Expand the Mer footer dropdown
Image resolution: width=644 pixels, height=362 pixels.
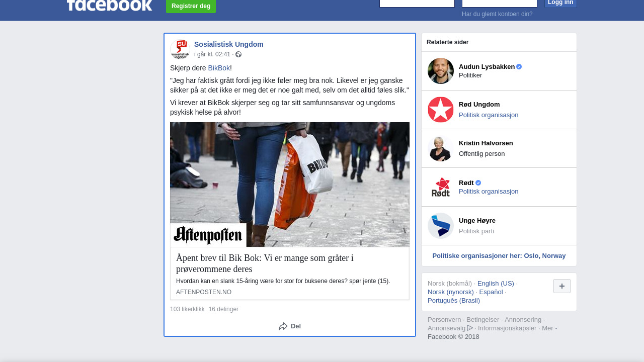click(549, 328)
